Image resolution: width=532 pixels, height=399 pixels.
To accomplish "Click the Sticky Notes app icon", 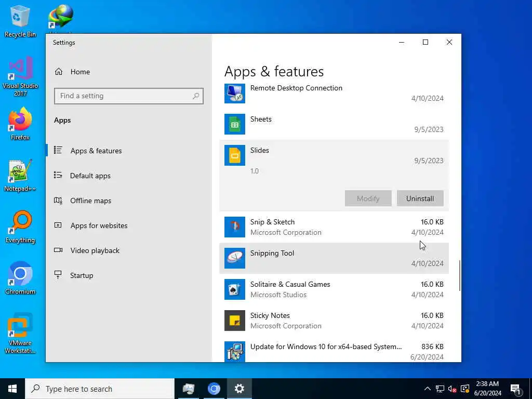I will point(234,321).
